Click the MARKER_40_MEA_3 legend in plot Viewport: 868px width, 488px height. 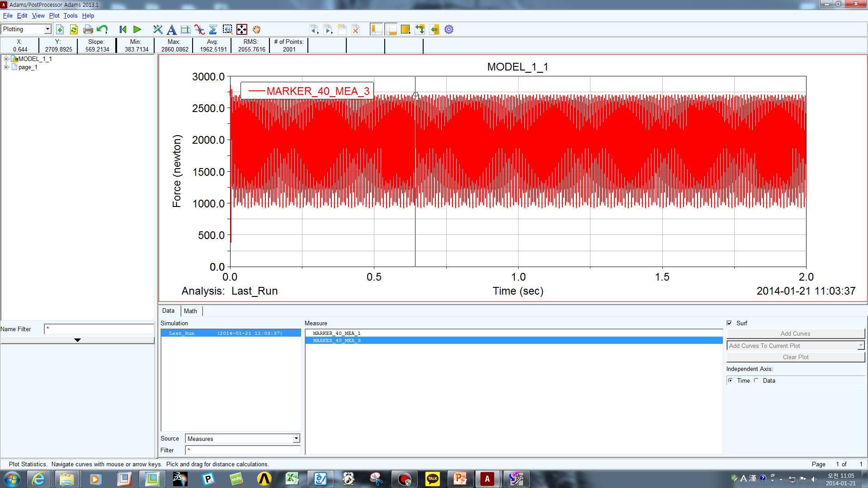tap(307, 91)
